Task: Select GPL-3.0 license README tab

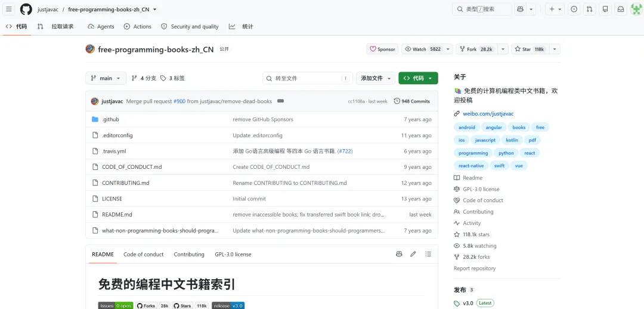Action: pyautogui.click(x=233, y=254)
